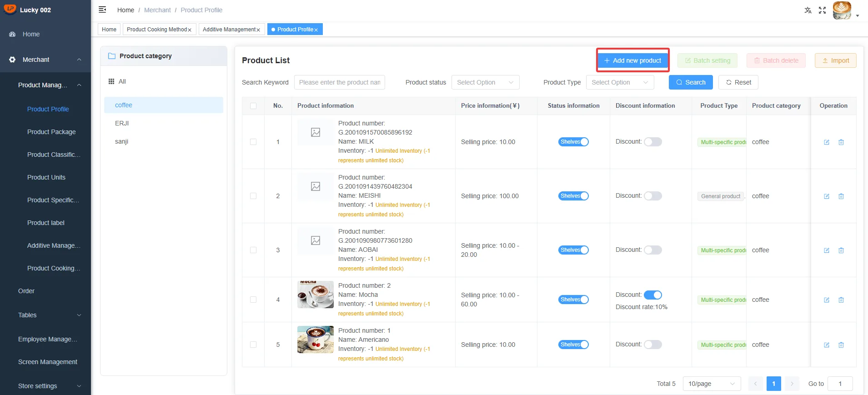Image resolution: width=868 pixels, height=395 pixels.
Task: Open the 10/page size dropdown
Action: coord(712,384)
